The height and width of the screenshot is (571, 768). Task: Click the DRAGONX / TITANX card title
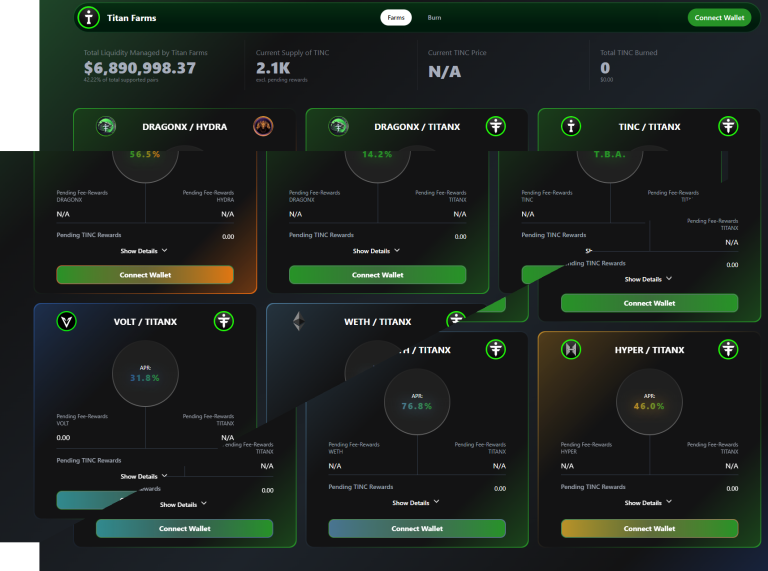[x=417, y=127]
